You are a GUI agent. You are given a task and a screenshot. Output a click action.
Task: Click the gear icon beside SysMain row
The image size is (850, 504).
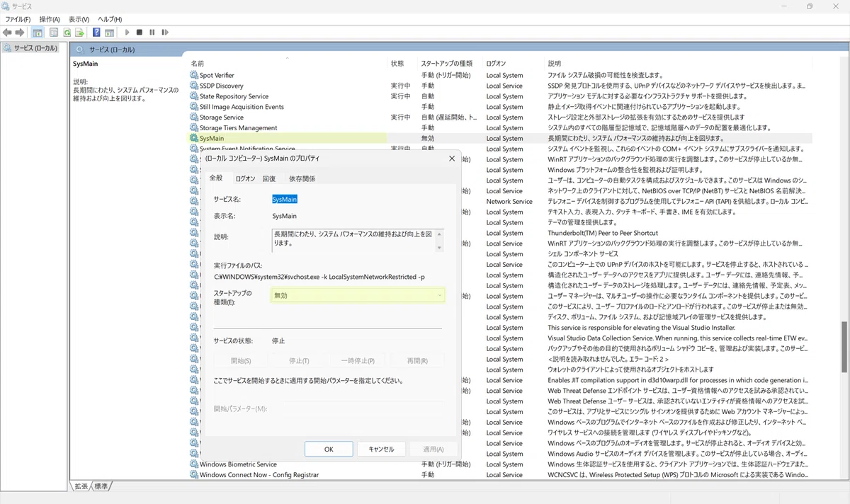pyautogui.click(x=194, y=139)
